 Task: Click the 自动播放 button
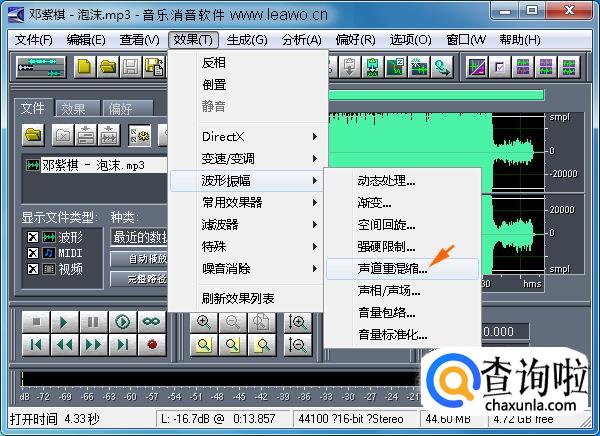click(139, 259)
